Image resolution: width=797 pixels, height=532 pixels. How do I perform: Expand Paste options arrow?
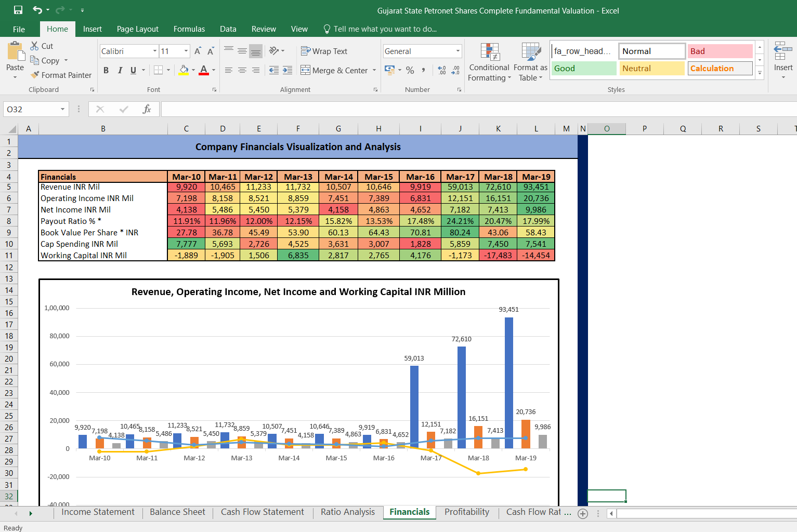tap(15, 77)
